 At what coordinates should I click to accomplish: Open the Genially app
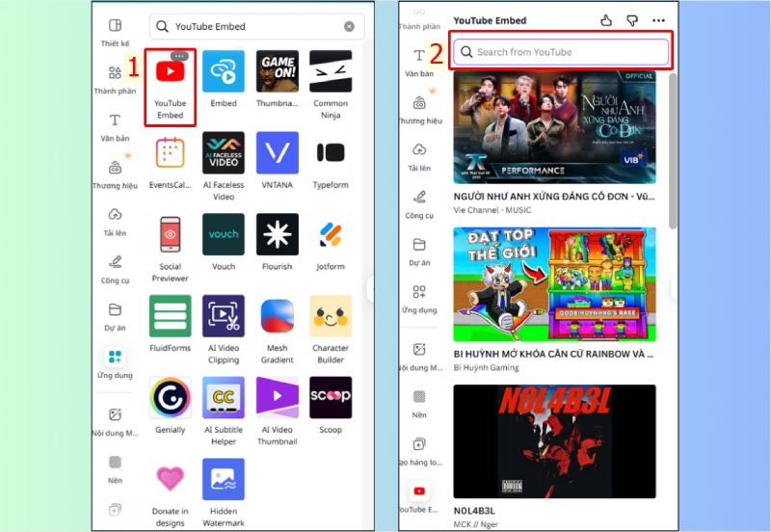(x=170, y=397)
